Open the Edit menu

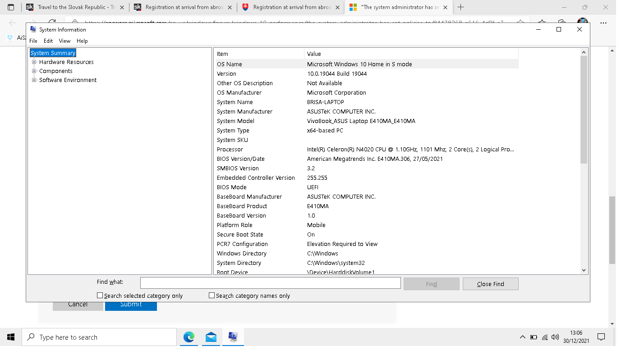click(48, 41)
